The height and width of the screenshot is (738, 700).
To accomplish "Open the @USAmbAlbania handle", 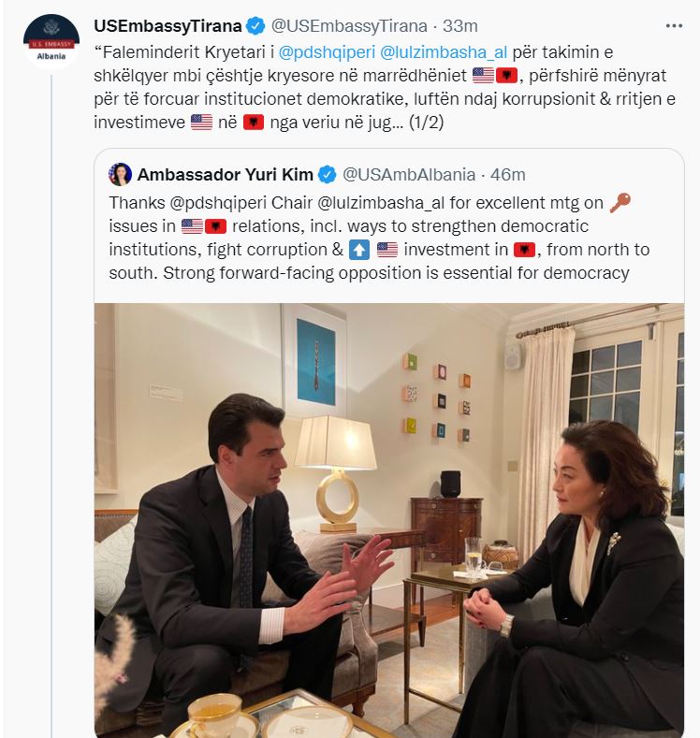I will point(409,174).
